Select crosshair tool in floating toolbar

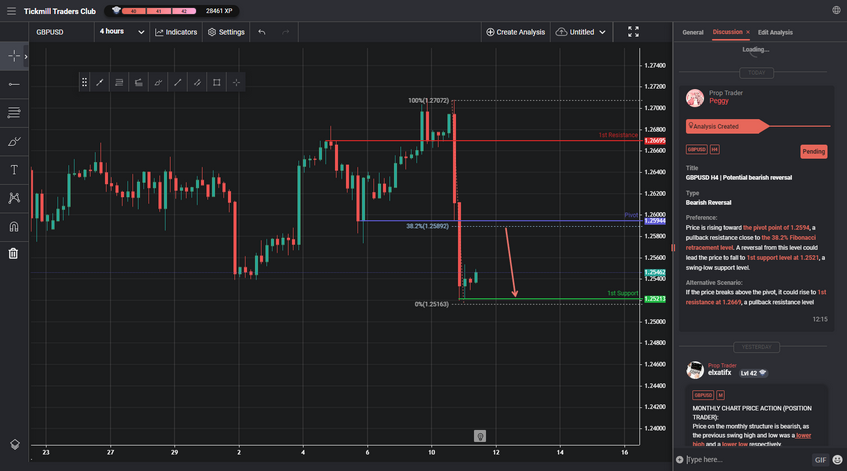coord(236,83)
